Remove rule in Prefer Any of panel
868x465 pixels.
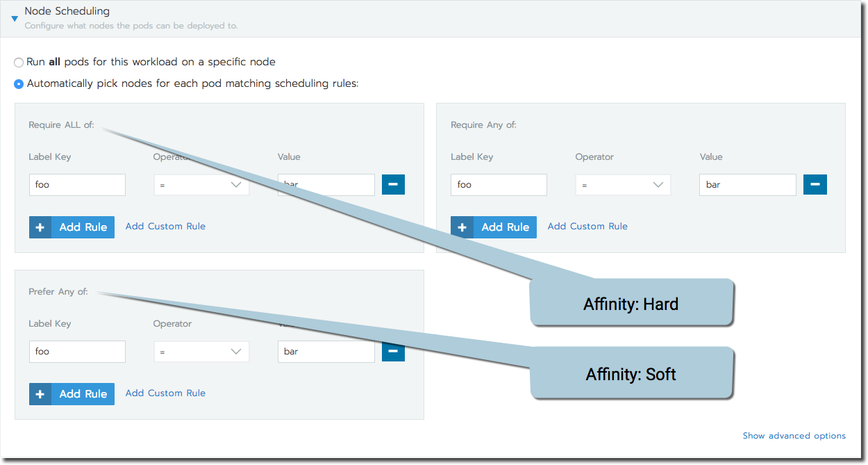click(x=393, y=351)
